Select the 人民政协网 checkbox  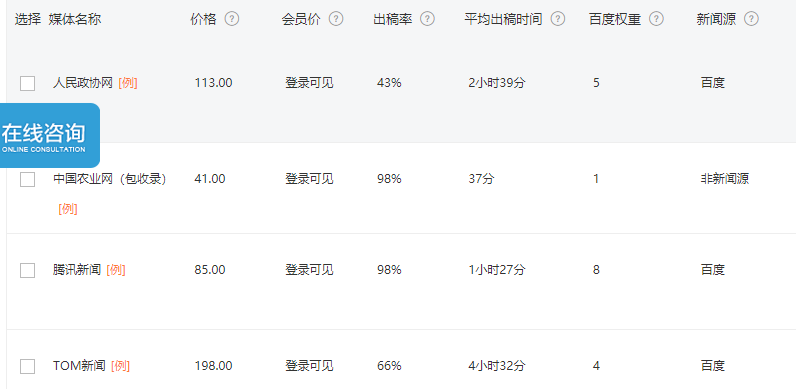tap(27, 83)
